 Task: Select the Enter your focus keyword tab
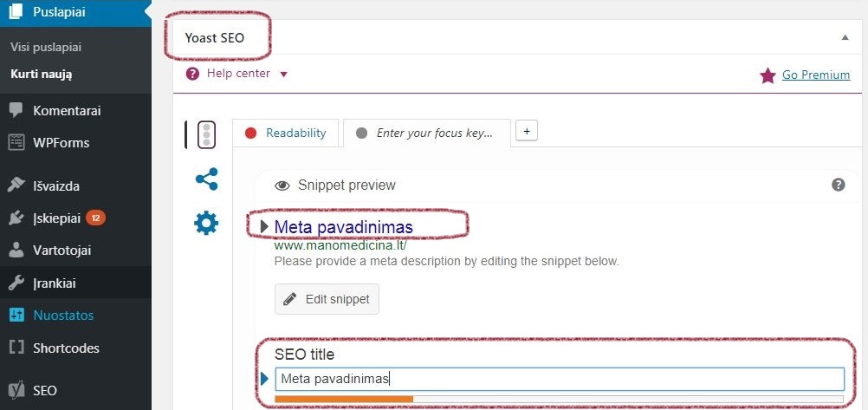coord(427,133)
